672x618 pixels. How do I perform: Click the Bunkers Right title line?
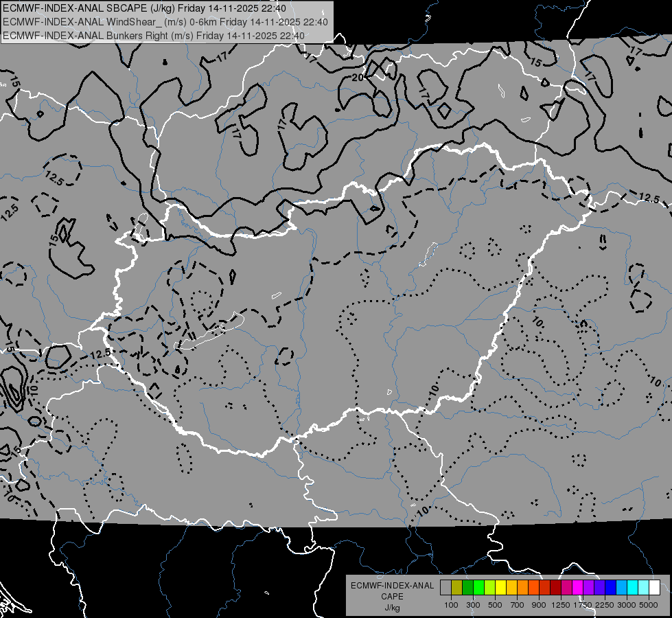[154, 36]
